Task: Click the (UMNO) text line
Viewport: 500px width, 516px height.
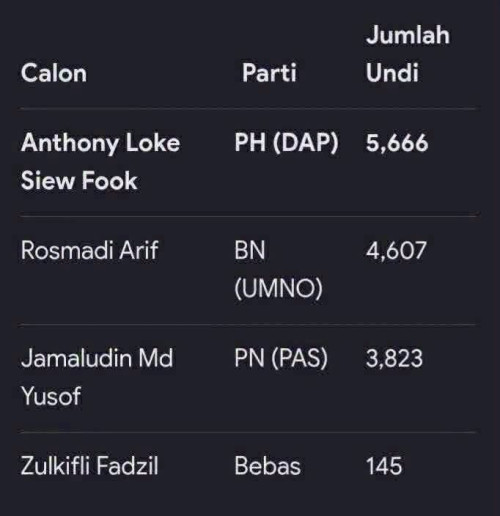Action: click(x=278, y=288)
